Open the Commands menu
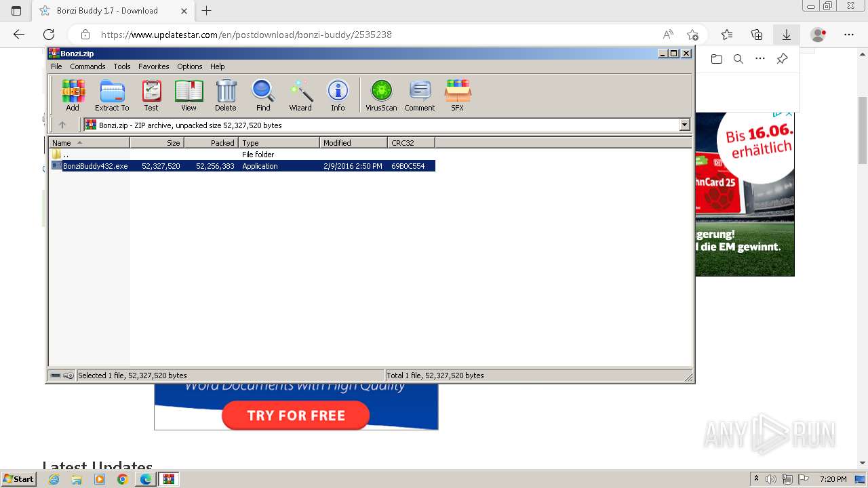 click(87, 66)
